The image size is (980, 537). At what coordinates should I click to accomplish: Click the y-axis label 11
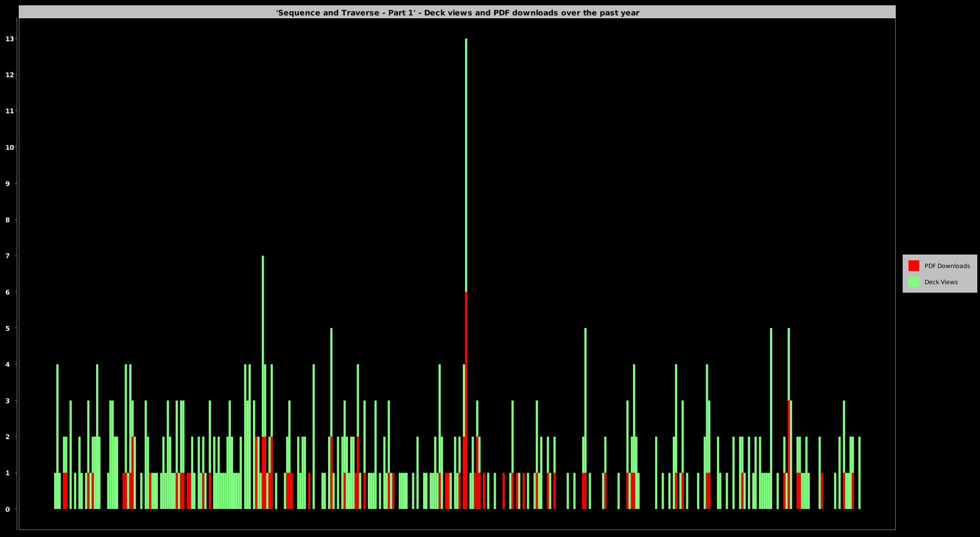[10, 111]
